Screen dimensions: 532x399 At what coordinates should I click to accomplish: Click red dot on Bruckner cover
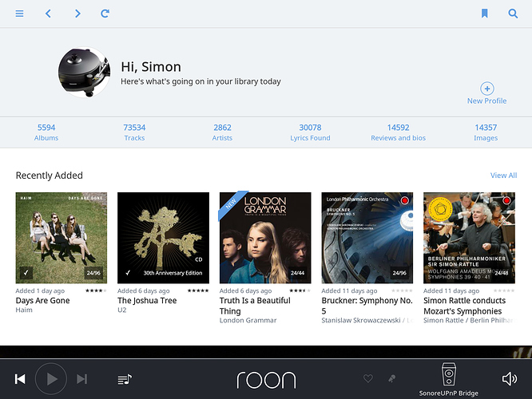[404, 200]
